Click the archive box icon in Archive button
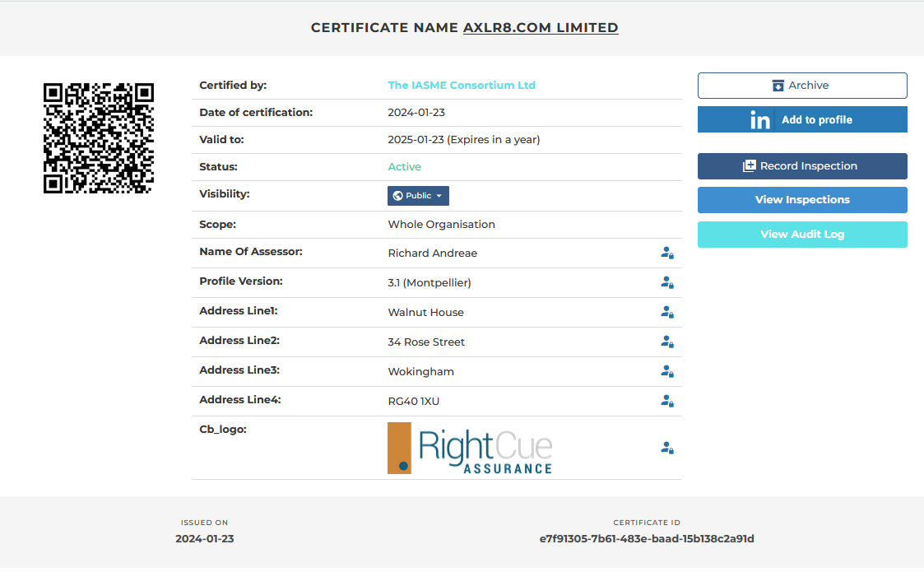The width and height of the screenshot is (924, 572). [778, 86]
